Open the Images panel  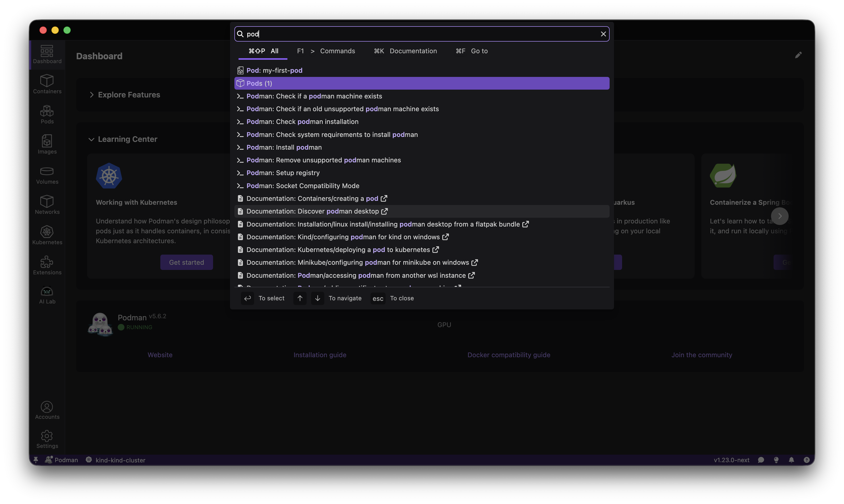tap(47, 144)
